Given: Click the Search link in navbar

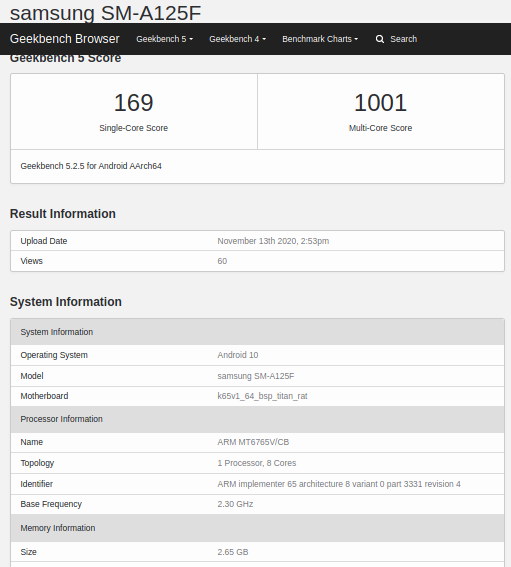Looking at the screenshot, I should pos(404,39).
